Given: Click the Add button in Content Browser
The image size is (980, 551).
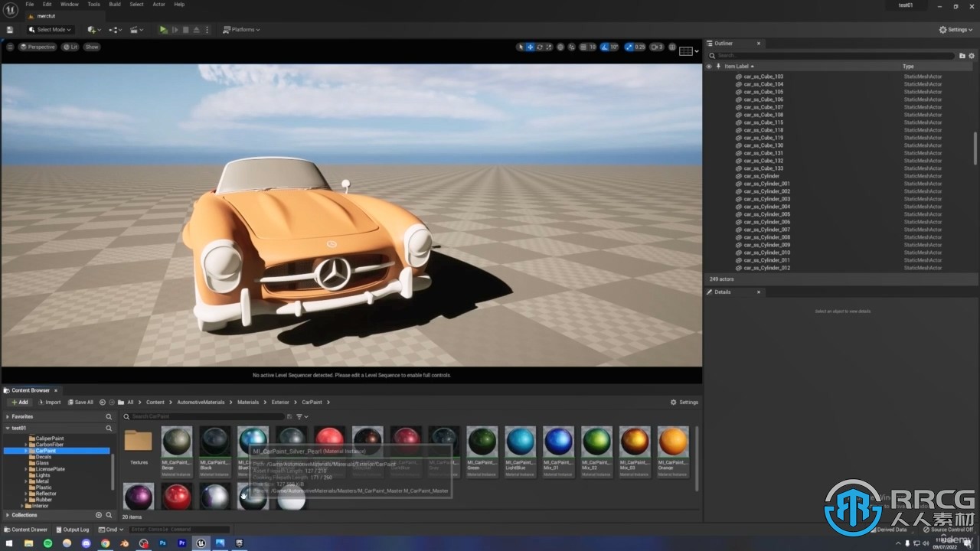Looking at the screenshot, I should pos(19,402).
